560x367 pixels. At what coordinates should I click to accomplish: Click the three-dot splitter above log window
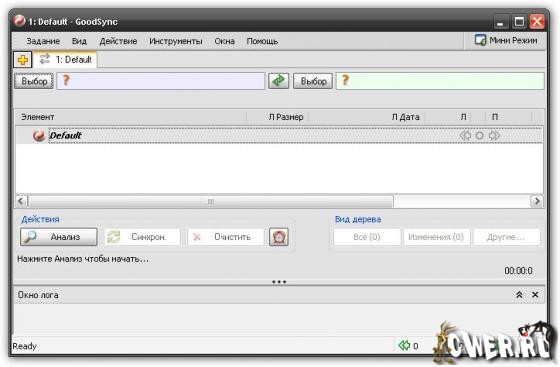point(279,282)
